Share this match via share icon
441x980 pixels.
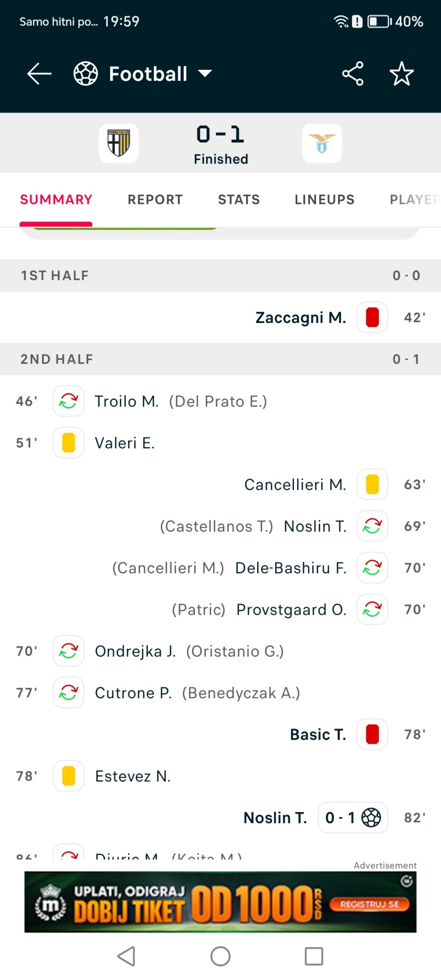point(353,74)
